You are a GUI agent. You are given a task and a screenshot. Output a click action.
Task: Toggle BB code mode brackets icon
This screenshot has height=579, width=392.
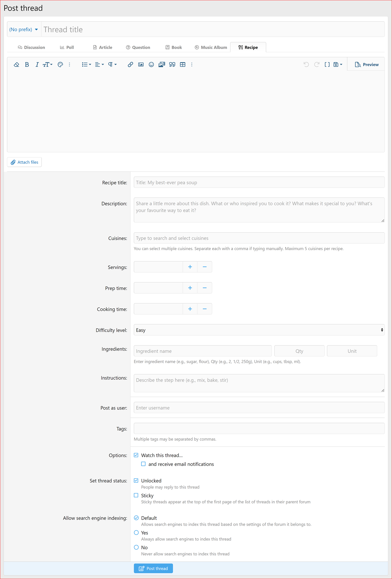pos(327,65)
